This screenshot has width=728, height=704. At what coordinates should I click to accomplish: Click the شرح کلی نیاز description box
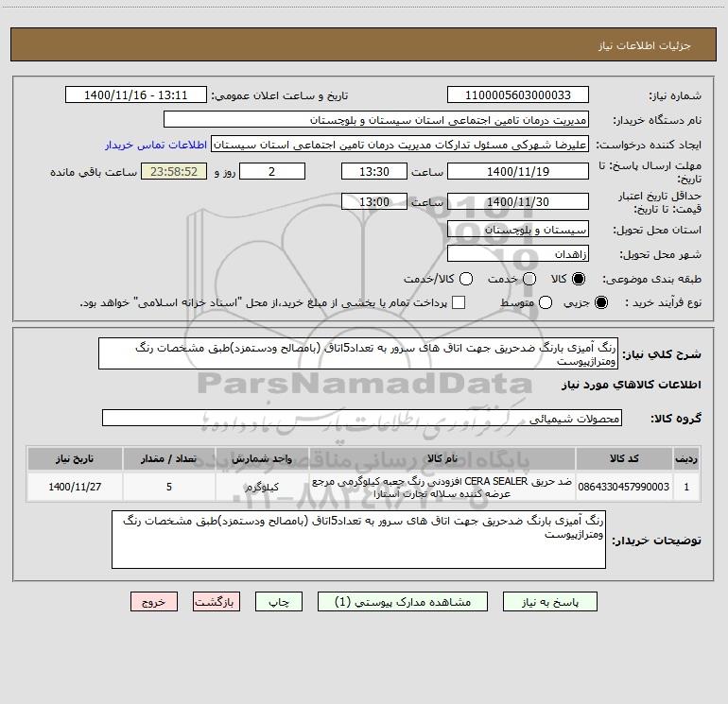(358, 353)
